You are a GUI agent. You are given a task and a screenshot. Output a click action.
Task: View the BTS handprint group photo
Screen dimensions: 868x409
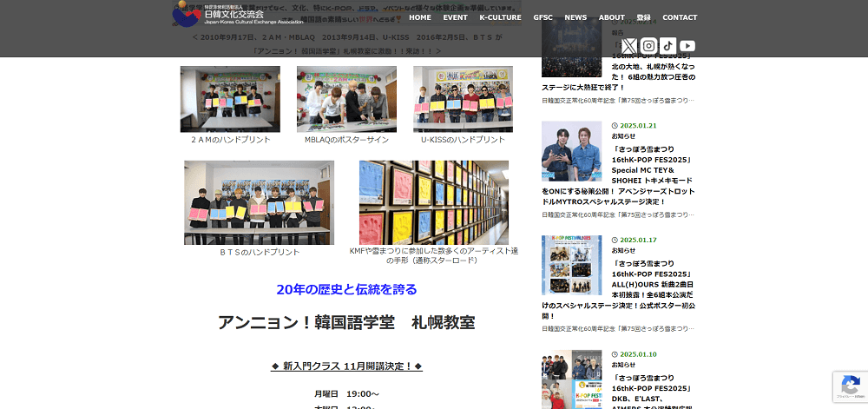click(259, 202)
